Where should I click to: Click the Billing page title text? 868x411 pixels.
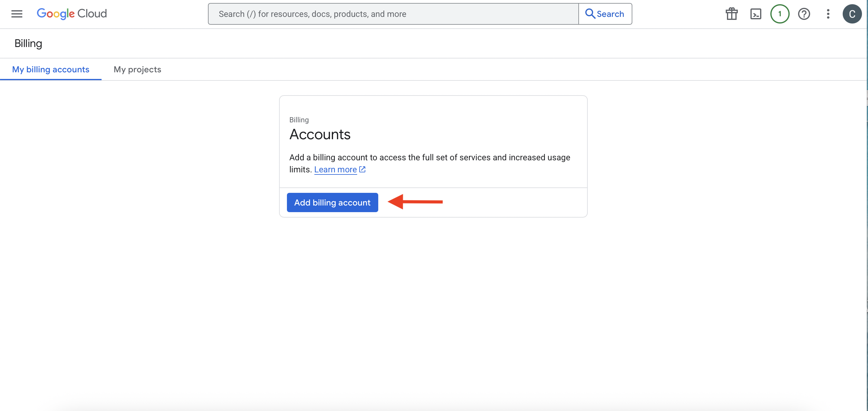(28, 43)
